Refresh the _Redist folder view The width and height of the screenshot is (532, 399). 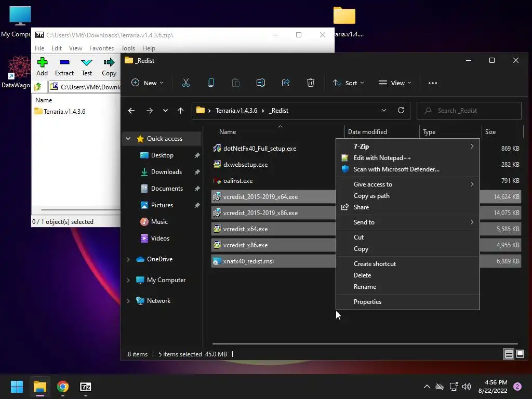tap(401, 110)
